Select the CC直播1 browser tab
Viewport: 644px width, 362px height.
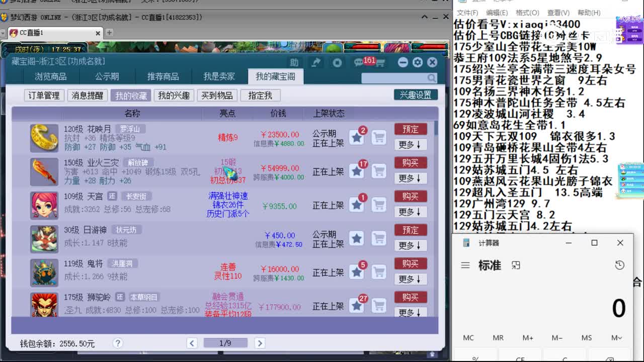tap(55, 33)
